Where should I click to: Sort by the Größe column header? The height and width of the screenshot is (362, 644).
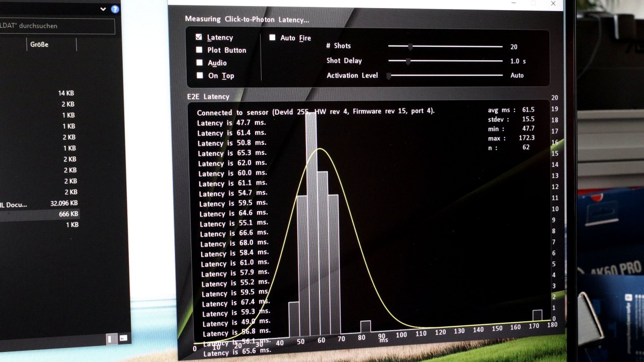point(39,44)
